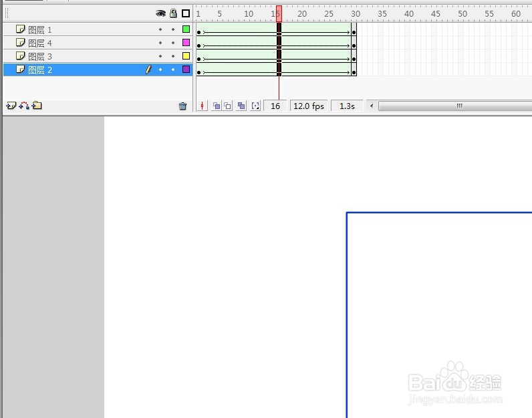
Task: Click the page icon of 图层 3
Action: pos(21,56)
